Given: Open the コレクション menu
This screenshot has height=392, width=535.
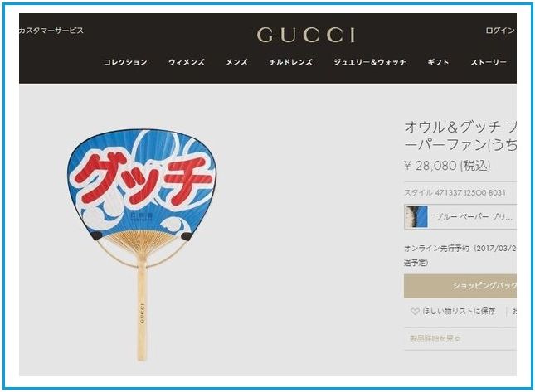Looking at the screenshot, I should [x=125, y=62].
